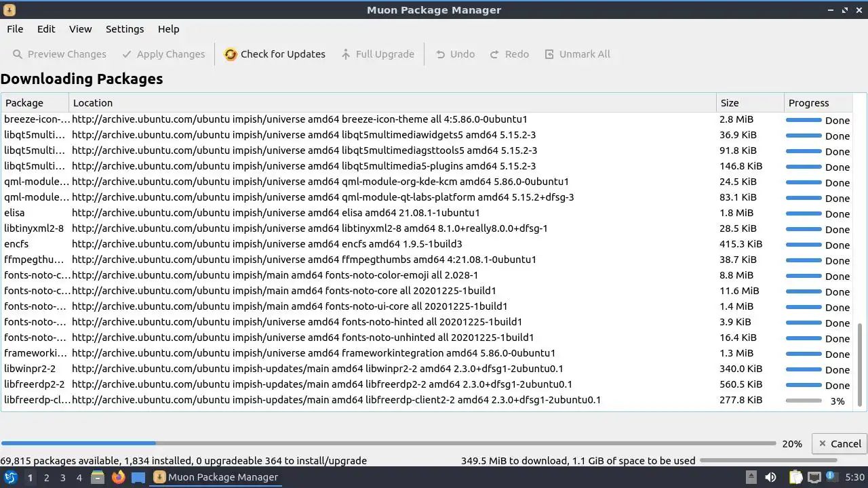Click the Progress column header
This screenshot has width=868, height=488.
point(818,103)
